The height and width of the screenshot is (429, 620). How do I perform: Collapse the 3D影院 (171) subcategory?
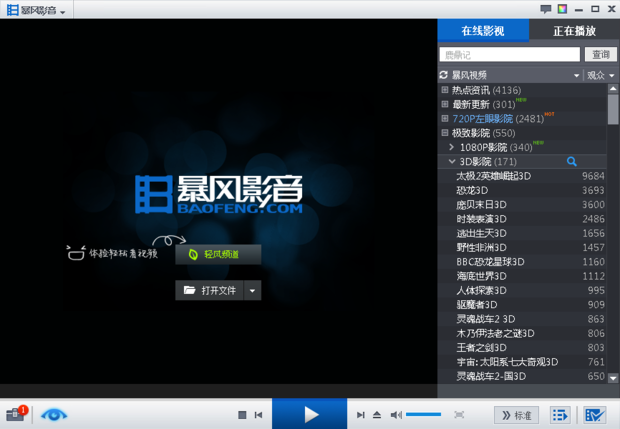point(452,161)
